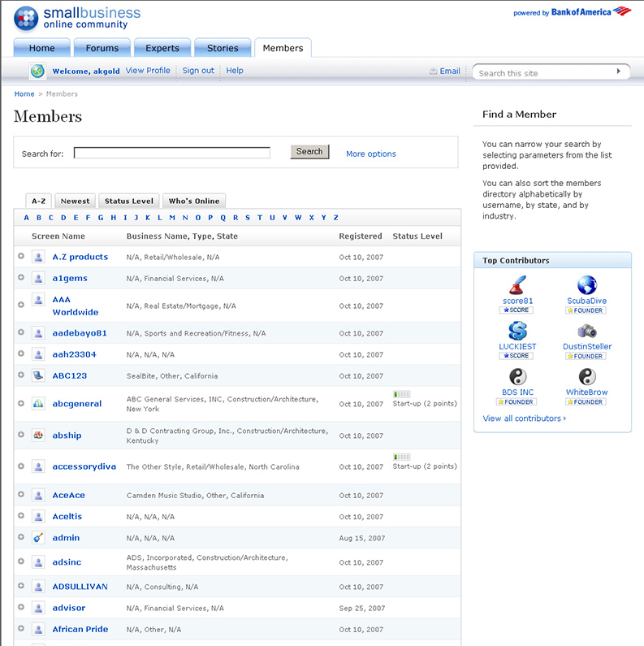Click the abcgeneral member avatar icon
This screenshot has width=644, height=646.
point(38,404)
